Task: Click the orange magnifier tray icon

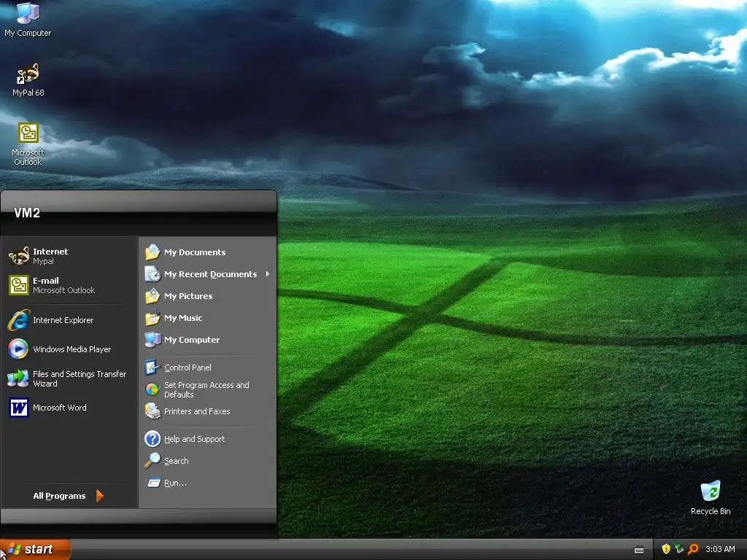Action: click(x=693, y=549)
